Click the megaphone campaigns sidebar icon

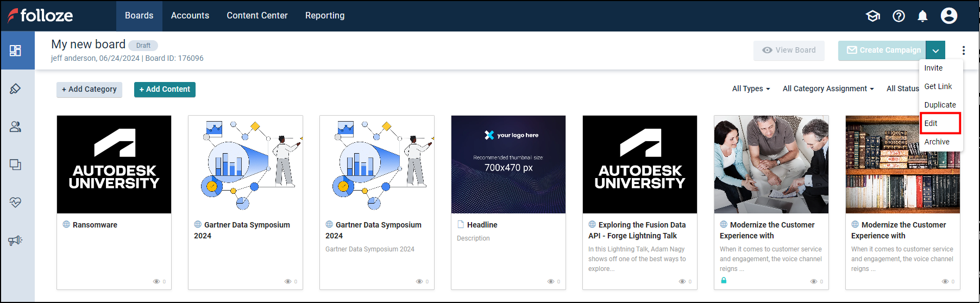(x=15, y=241)
